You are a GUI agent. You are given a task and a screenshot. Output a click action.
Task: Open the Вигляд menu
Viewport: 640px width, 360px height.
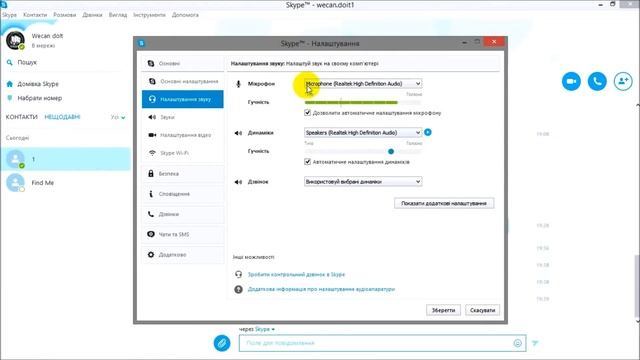[x=118, y=15]
